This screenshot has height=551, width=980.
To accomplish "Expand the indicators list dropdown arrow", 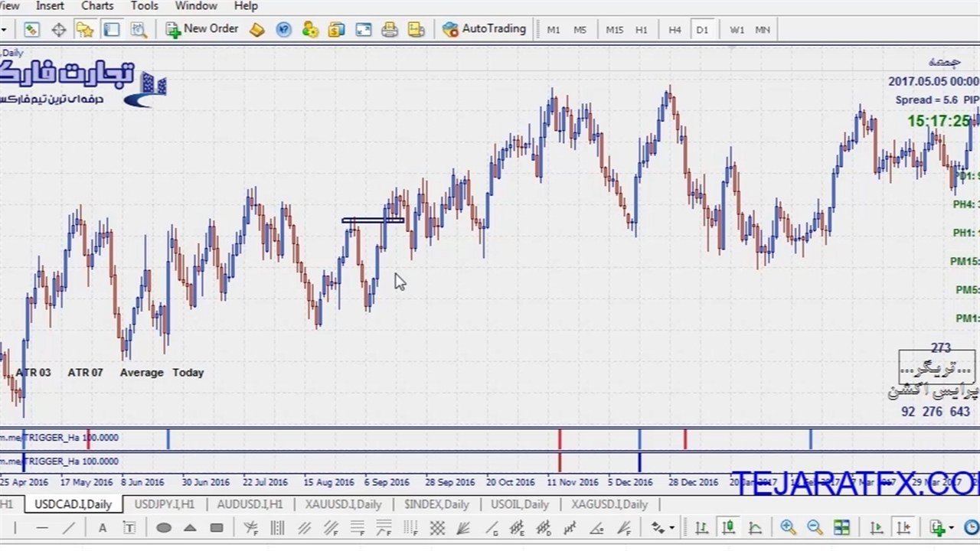I will pos(951,528).
